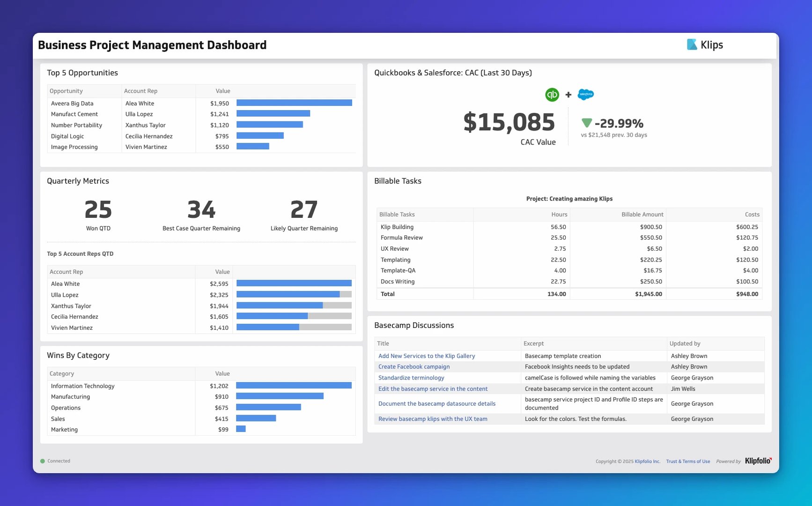
Task: Open the Standardize terminology discussion link
Action: [411, 378]
